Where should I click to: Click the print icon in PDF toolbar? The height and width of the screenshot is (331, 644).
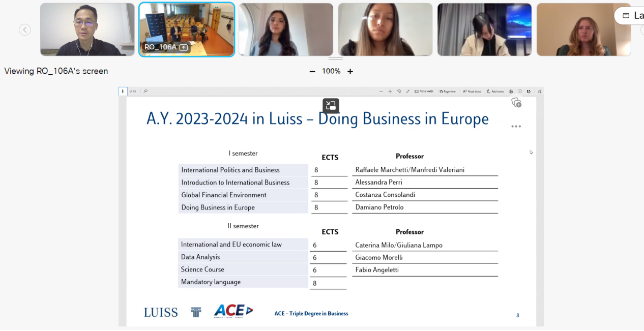point(511,92)
